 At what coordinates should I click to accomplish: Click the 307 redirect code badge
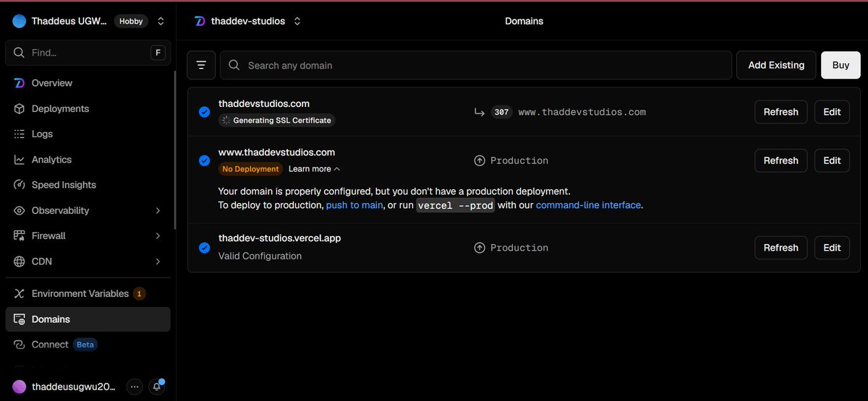point(502,112)
